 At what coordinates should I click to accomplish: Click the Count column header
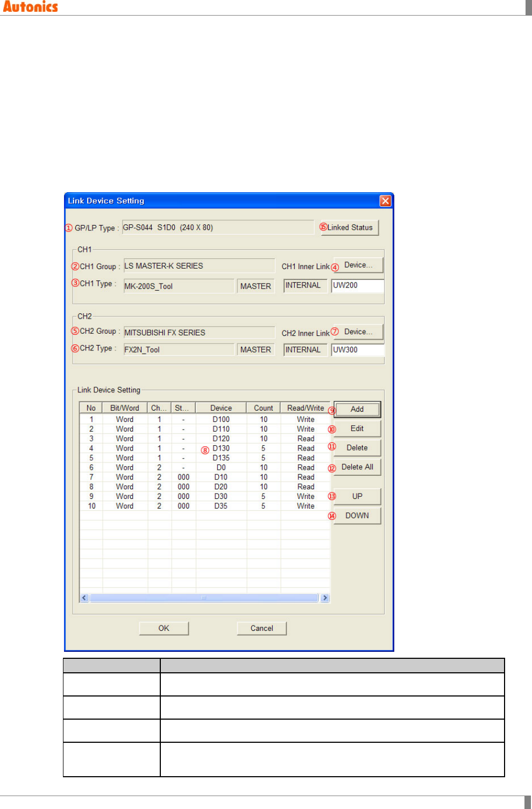[x=264, y=408]
